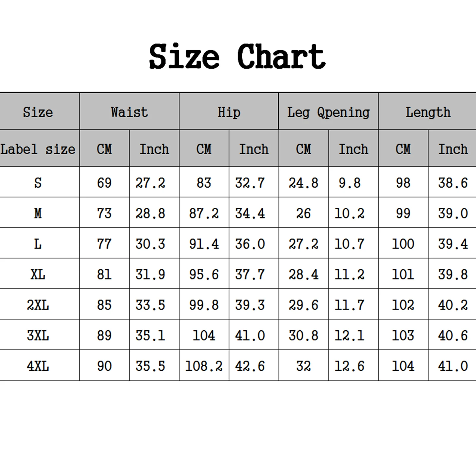Select the XL hip inch value 37.7
This screenshot has height=476, width=476.
(250, 274)
